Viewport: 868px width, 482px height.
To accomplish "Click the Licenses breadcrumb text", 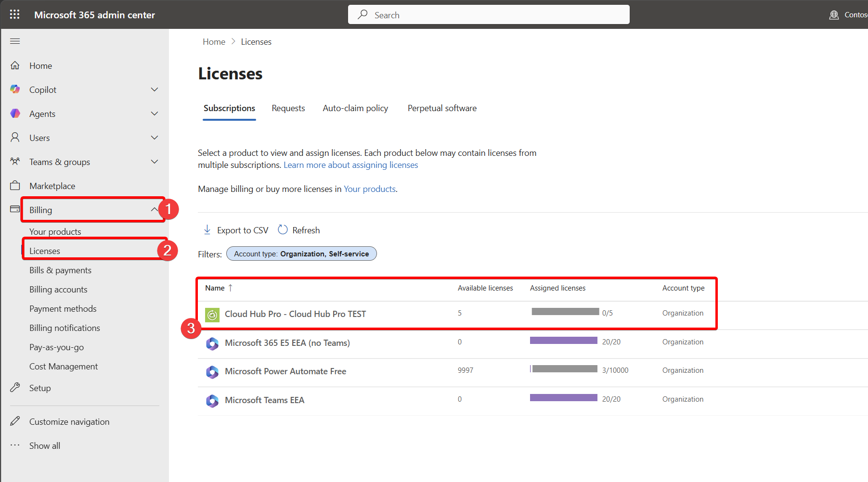I will 256,42.
